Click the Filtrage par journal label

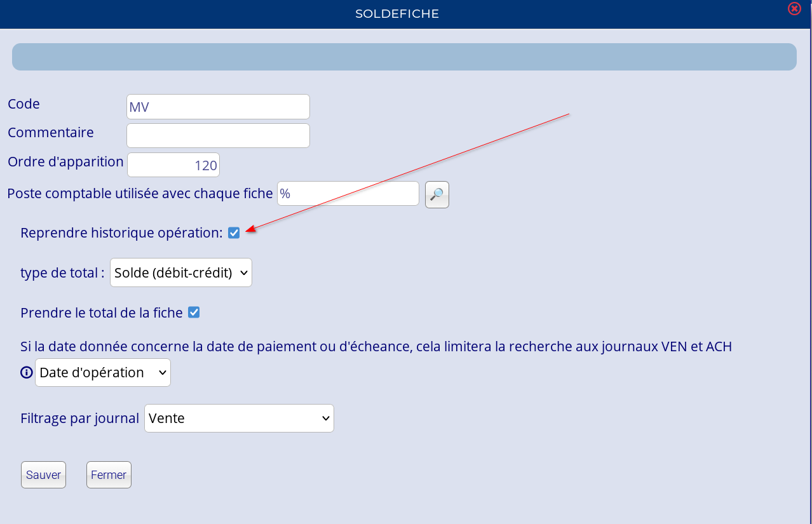pos(79,419)
